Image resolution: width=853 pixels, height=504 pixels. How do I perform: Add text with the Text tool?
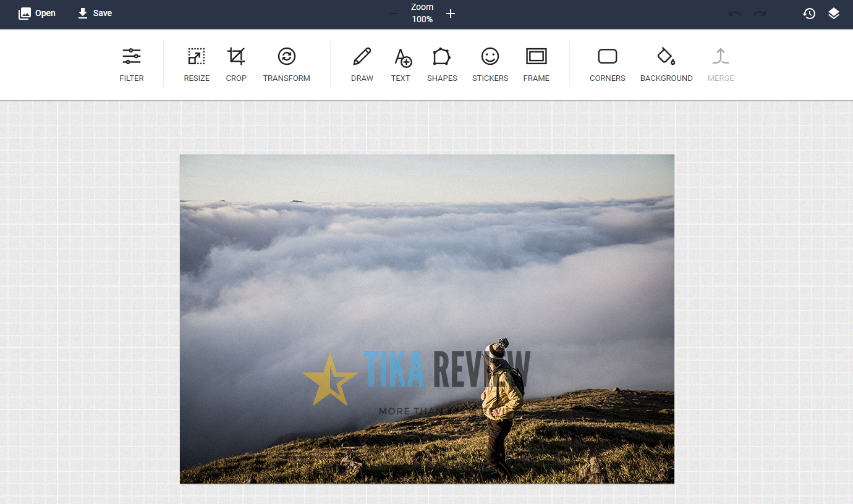[401, 64]
